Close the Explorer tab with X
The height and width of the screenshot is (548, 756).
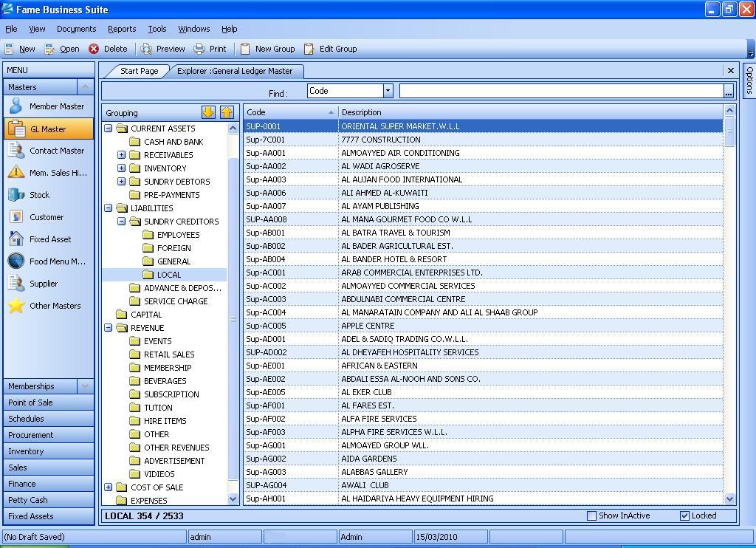click(x=730, y=70)
